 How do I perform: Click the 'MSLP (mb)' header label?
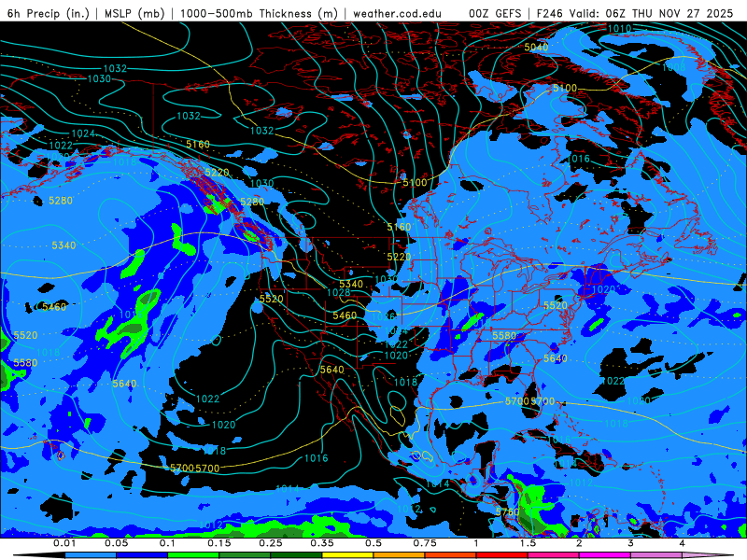(134, 13)
